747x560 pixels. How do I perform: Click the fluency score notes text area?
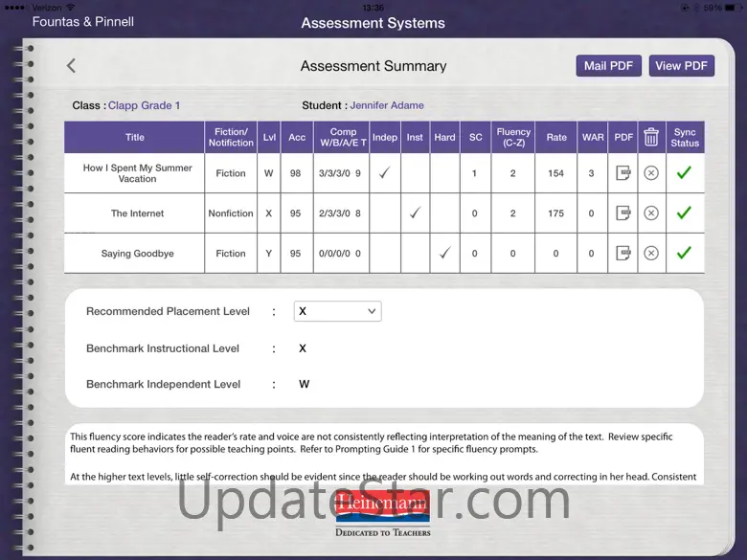tap(384, 455)
